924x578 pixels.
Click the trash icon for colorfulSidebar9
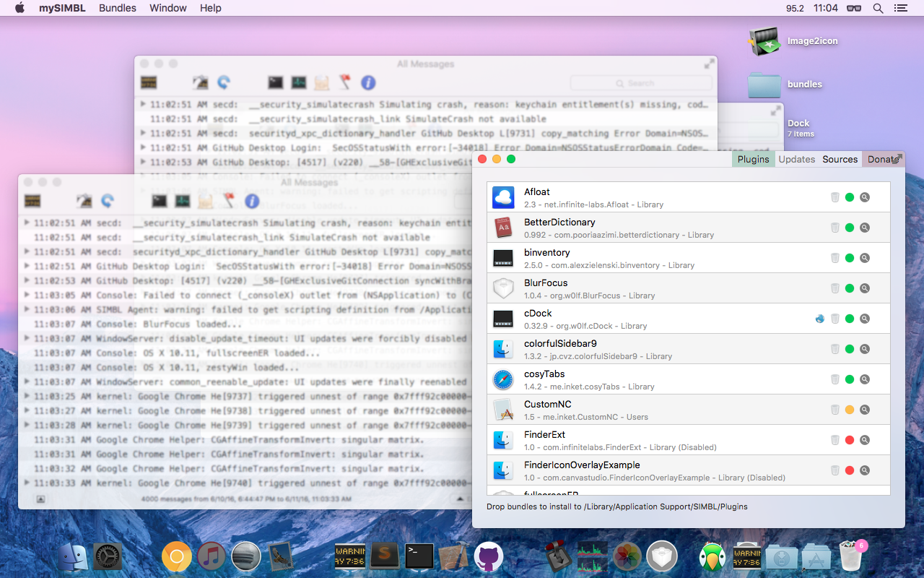835,349
